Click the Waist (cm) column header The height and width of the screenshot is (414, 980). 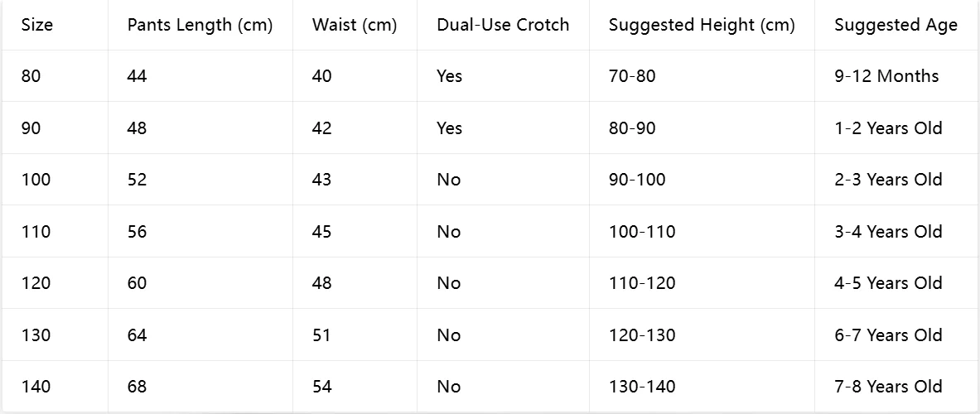(355, 25)
